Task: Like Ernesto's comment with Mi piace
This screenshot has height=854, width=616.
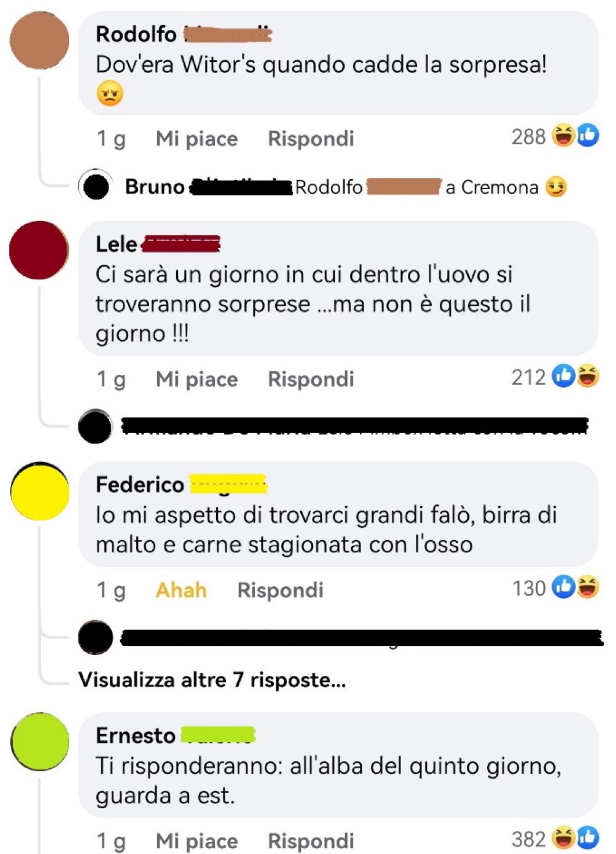Action: click(196, 840)
